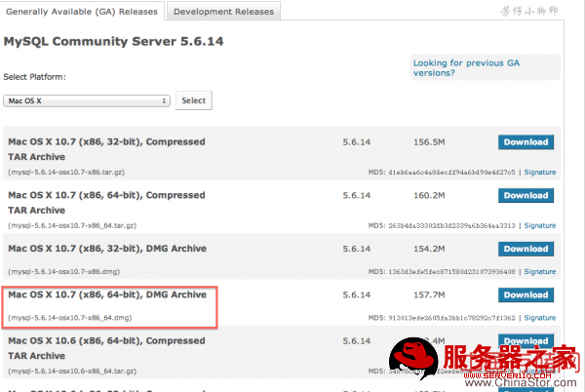This screenshot has width=585, height=392.
Task: Click the mysql-5.6.14-osx10.7-x86.tar.gz file name
Action: (x=68, y=172)
